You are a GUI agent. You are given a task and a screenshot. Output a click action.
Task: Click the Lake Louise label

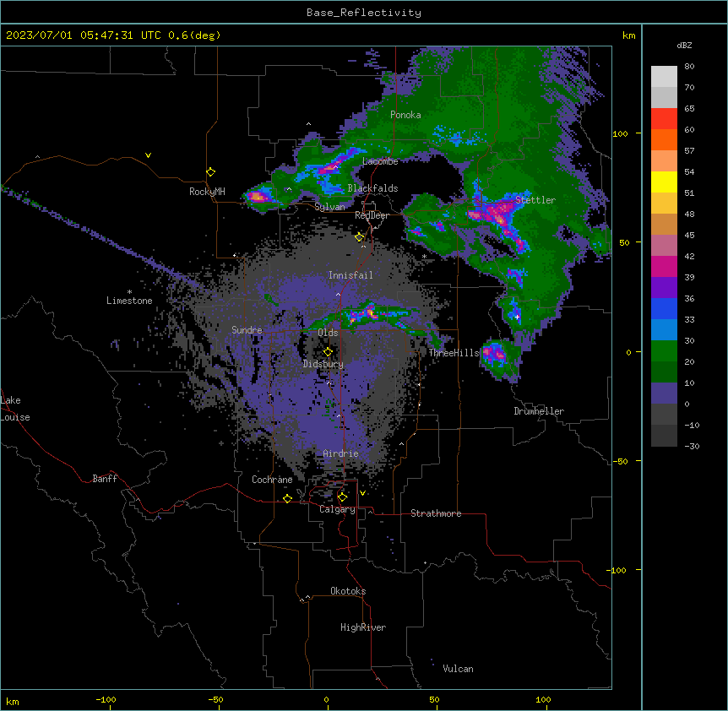coord(15,409)
